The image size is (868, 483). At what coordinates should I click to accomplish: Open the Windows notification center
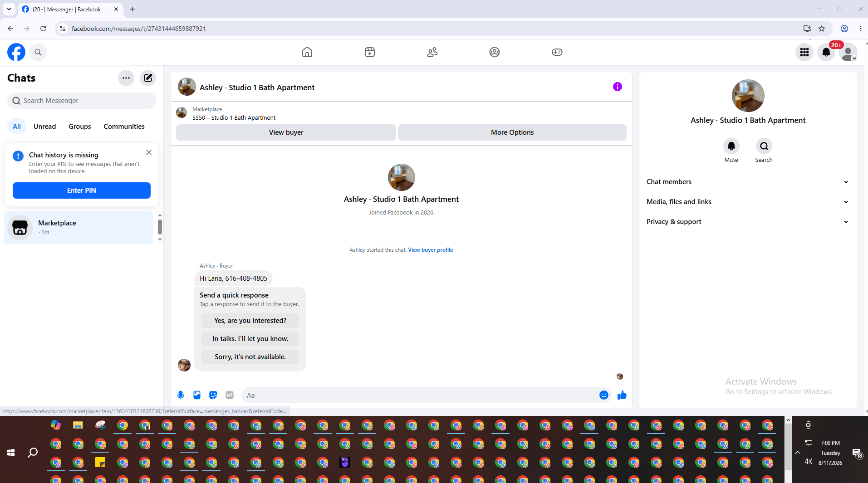click(x=857, y=453)
